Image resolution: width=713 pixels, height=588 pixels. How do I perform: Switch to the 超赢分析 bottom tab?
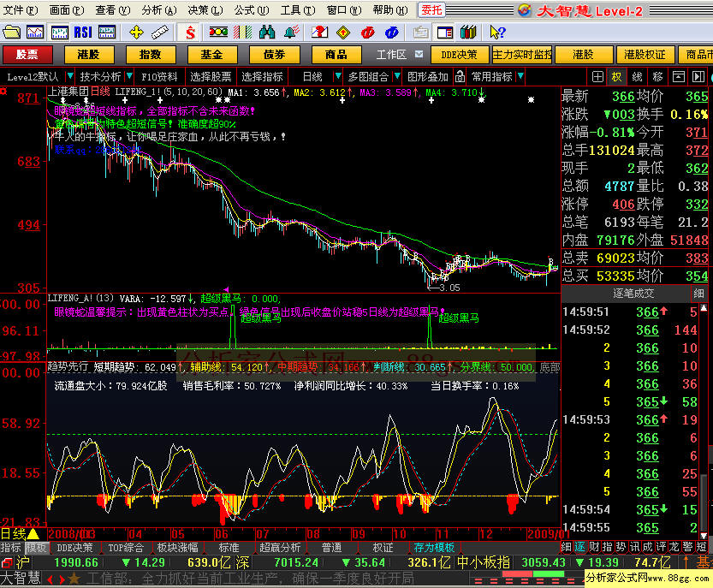[x=280, y=548]
